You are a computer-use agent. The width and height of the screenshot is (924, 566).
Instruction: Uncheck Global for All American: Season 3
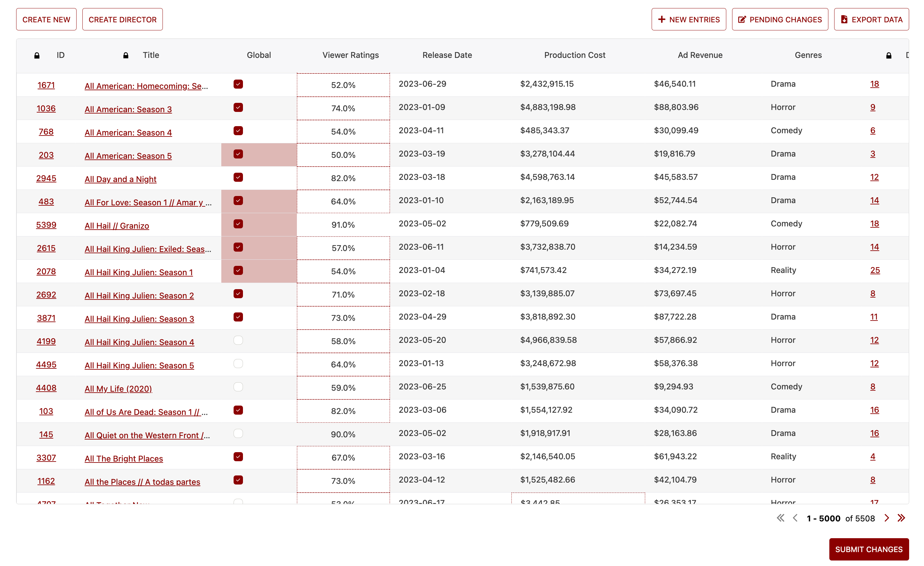[x=238, y=108]
